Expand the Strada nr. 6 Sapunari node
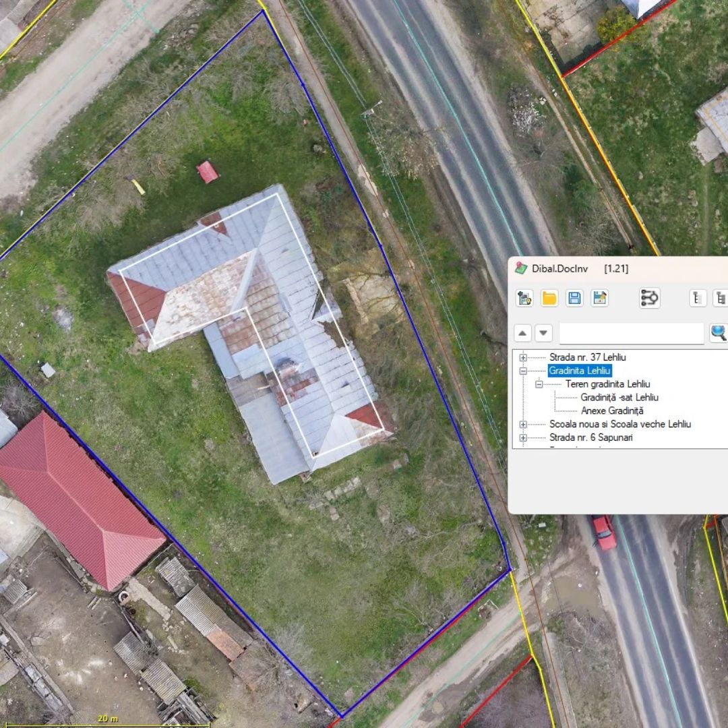 [x=523, y=437]
